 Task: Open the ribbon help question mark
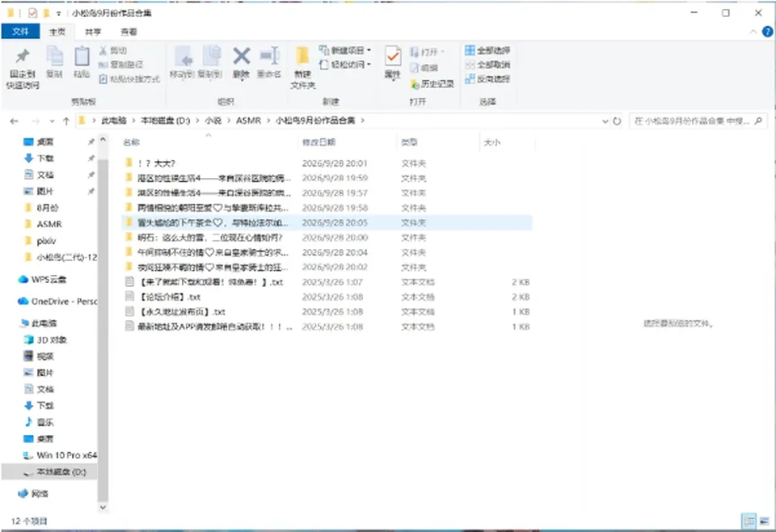(768, 32)
